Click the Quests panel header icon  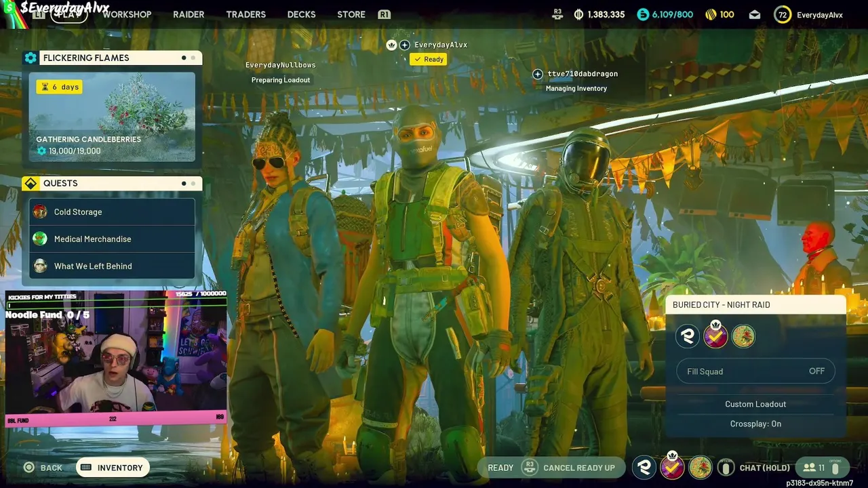[31, 183]
